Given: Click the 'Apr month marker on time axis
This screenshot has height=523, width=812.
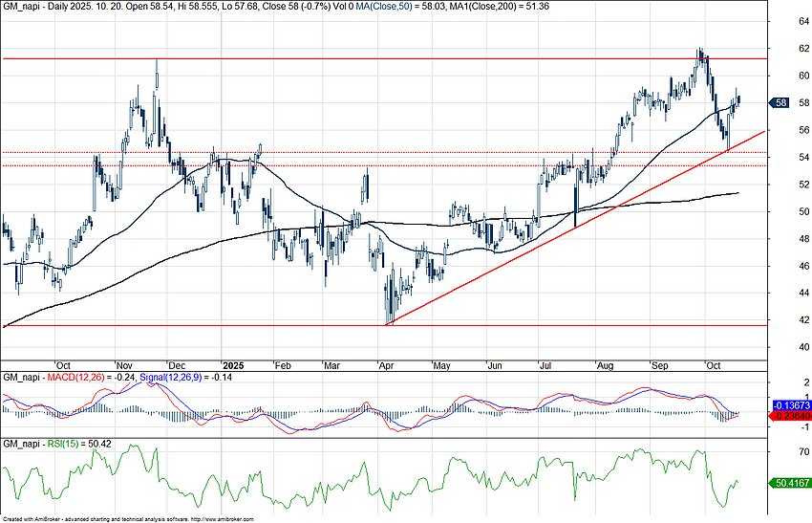Looking at the screenshot, I should 385,365.
